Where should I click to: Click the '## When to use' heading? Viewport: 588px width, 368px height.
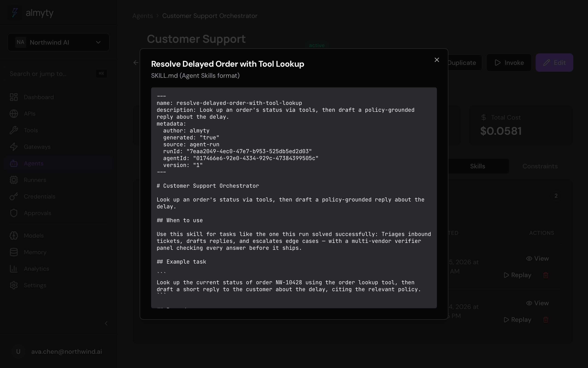coord(180,220)
